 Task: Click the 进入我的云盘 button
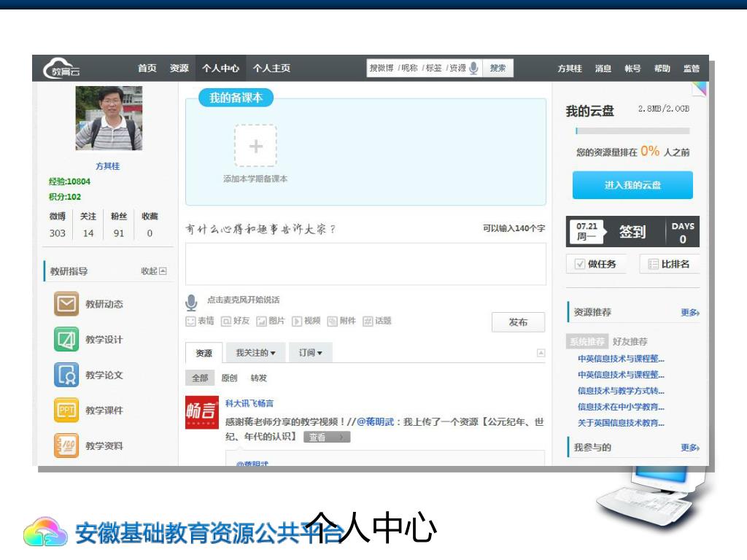[632, 185]
